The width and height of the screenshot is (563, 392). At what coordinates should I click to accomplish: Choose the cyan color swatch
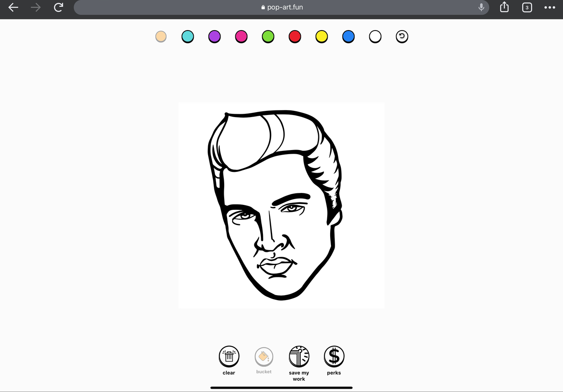tap(188, 37)
